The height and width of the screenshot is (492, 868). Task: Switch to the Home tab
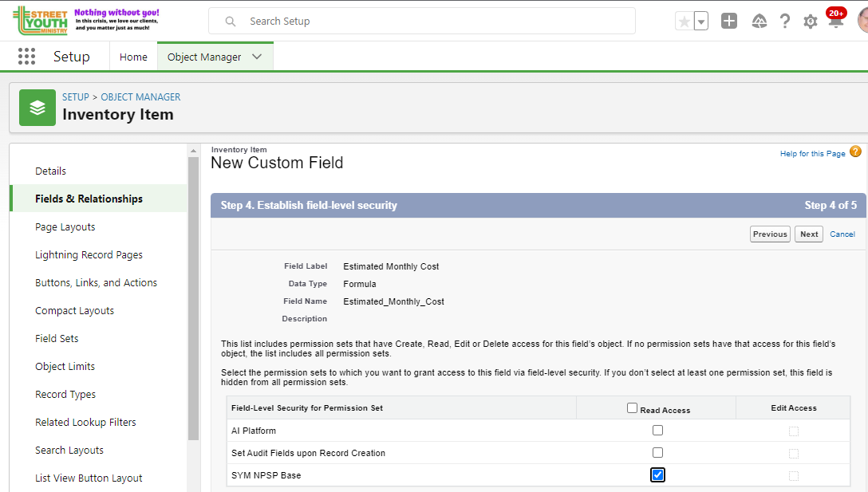[x=133, y=57]
